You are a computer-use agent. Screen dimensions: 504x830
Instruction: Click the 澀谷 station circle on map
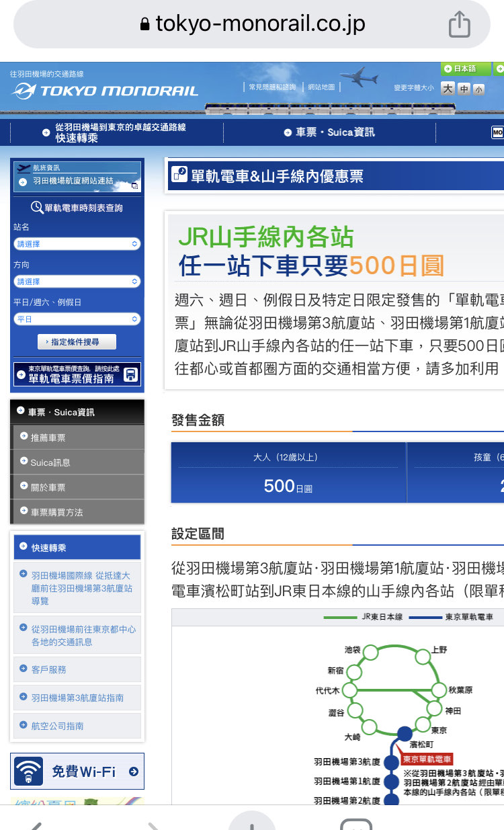pos(355,710)
